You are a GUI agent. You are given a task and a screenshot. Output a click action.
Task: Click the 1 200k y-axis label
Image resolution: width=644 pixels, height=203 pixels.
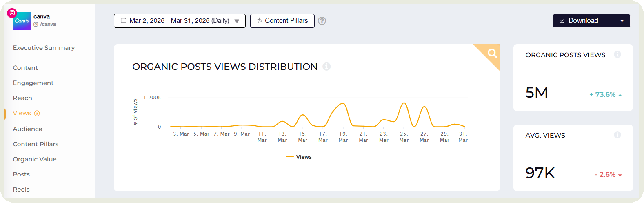click(152, 98)
